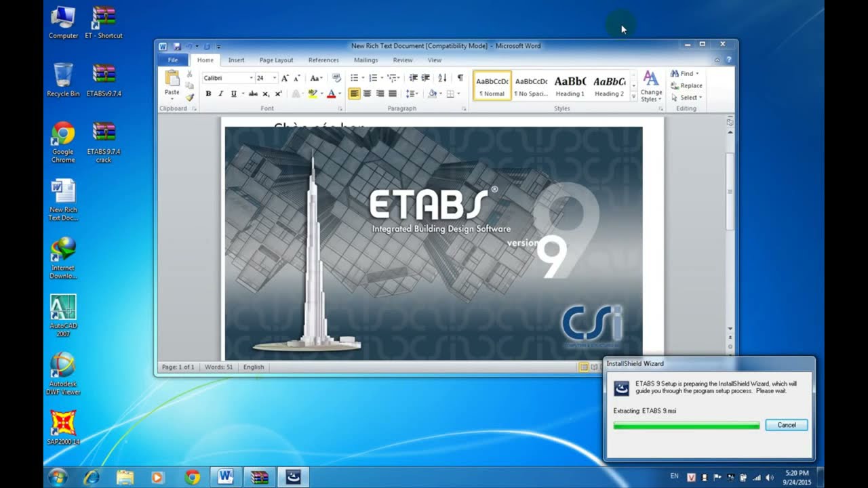Click the green extraction progress bar
Image resolution: width=868 pixels, height=488 pixels.
click(686, 426)
